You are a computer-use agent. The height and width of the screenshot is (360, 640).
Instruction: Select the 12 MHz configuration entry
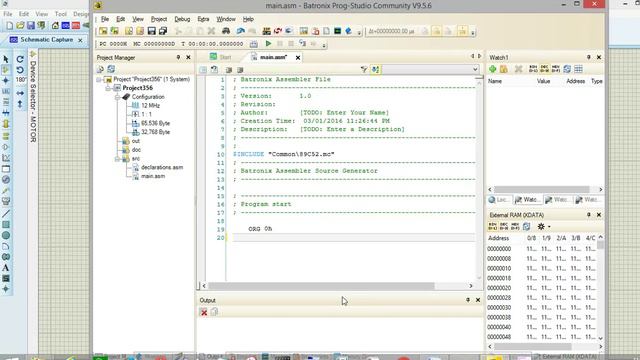[150, 105]
